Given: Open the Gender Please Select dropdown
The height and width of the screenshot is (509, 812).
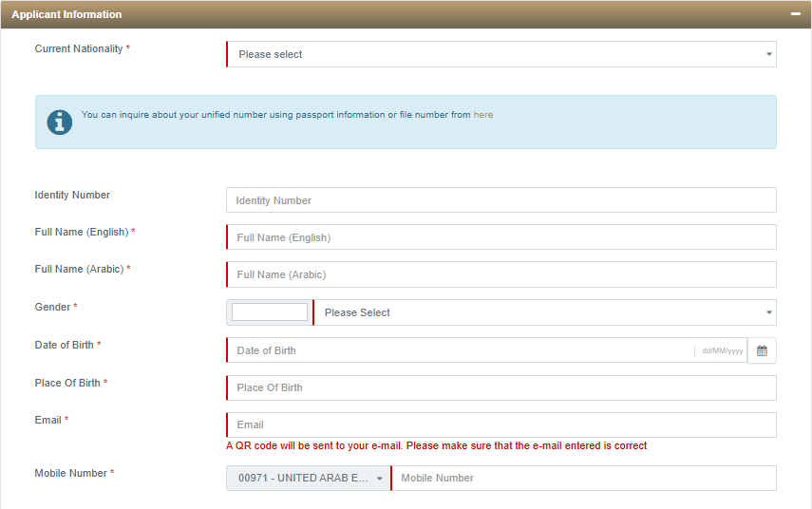Looking at the screenshot, I should 545,312.
